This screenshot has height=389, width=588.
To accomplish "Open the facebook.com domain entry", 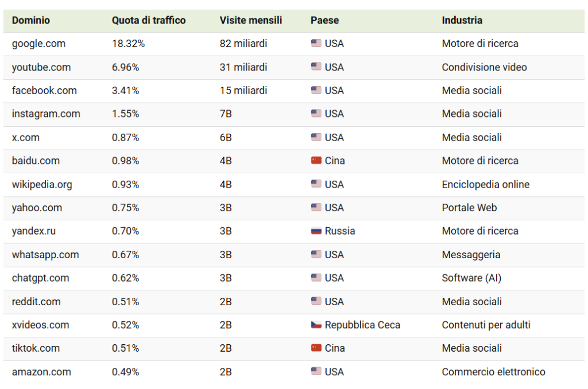I will tap(44, 91).
